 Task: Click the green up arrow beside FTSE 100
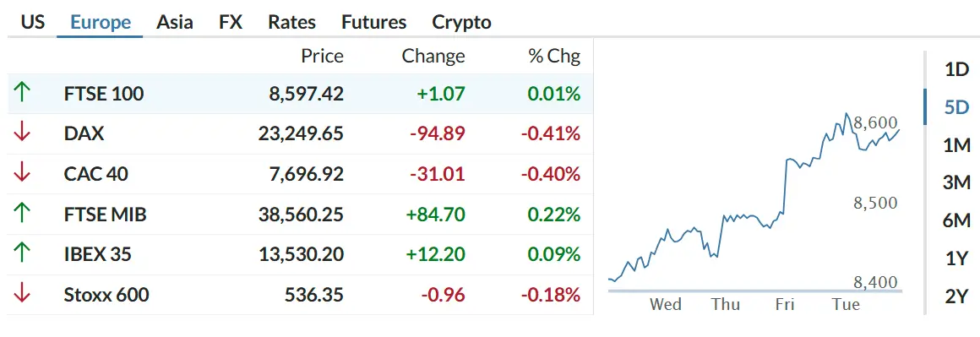[x=22, y=94]
